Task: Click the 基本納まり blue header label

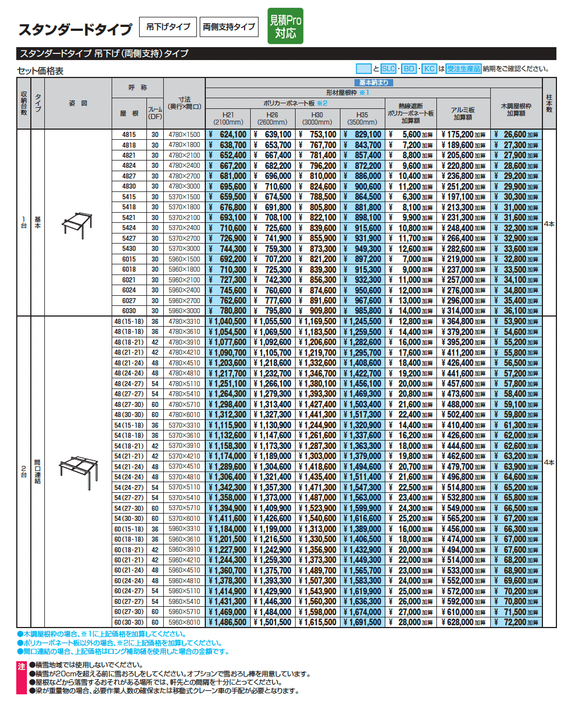Action: (374, 83)
